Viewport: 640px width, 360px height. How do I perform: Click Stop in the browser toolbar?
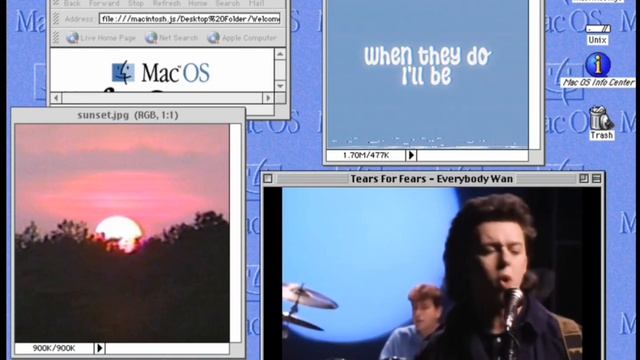pyautogui.click(x=136, y=3)
